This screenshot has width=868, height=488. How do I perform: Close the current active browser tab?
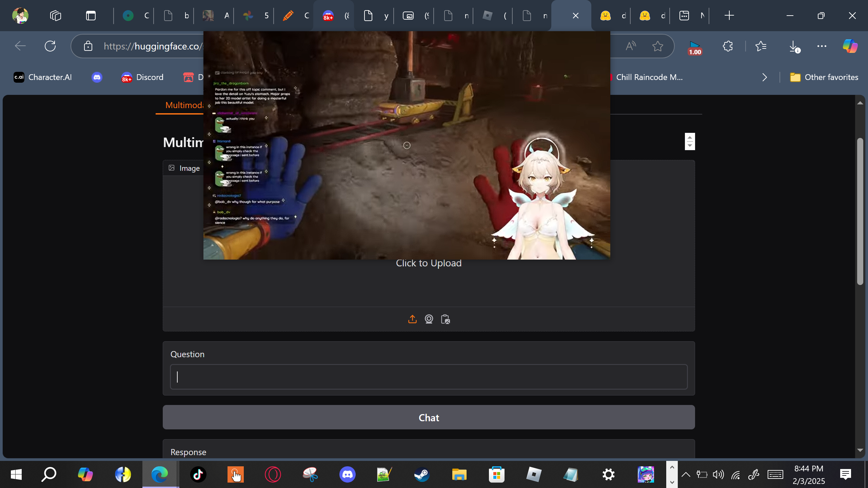575,16
